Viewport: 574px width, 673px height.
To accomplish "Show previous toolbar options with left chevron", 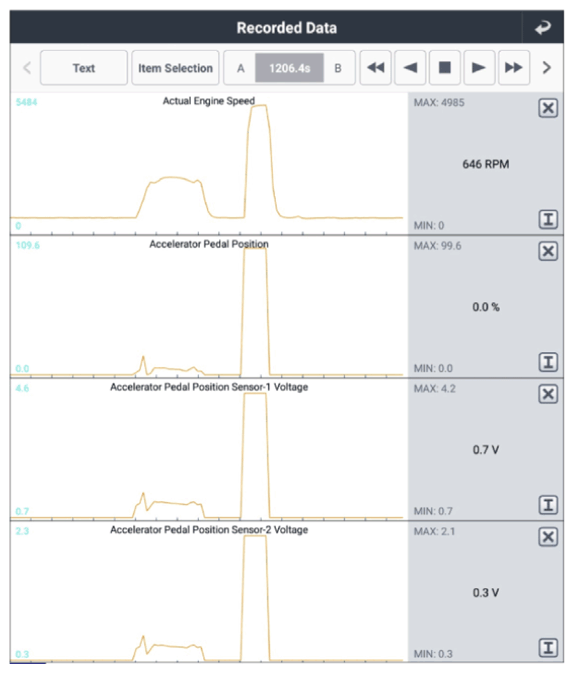I will pos(27,68).
